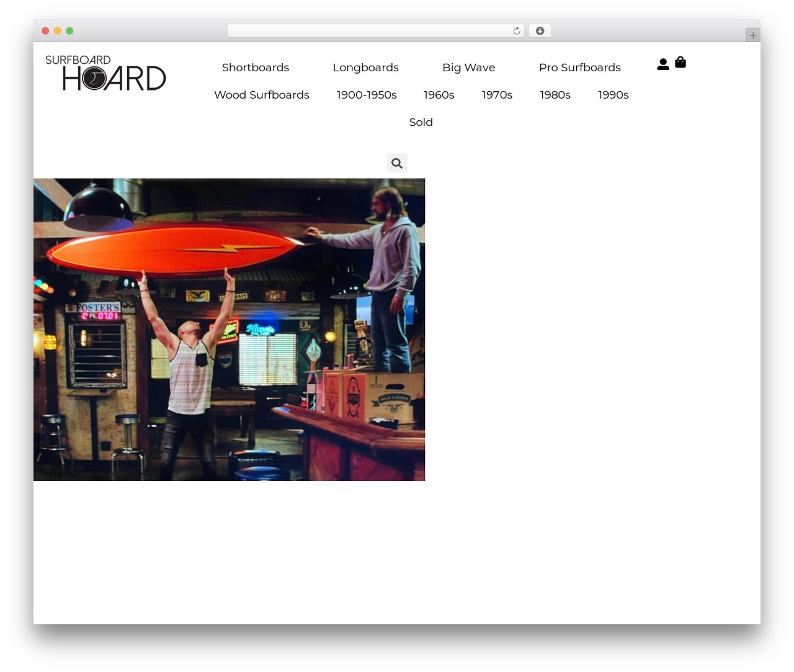
Task: Reload the page with the refresh icon
Action: 517,31
